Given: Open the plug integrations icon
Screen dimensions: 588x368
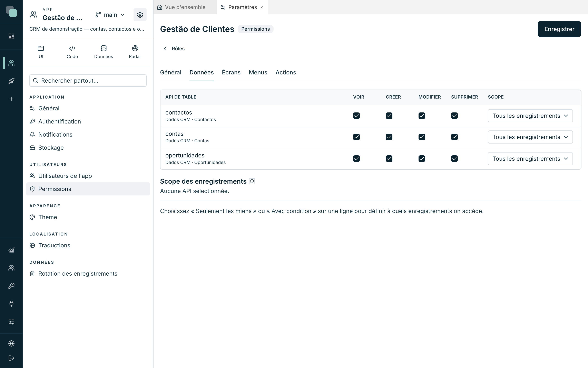Looking at the screenshot, I should [x=11, y=304].
